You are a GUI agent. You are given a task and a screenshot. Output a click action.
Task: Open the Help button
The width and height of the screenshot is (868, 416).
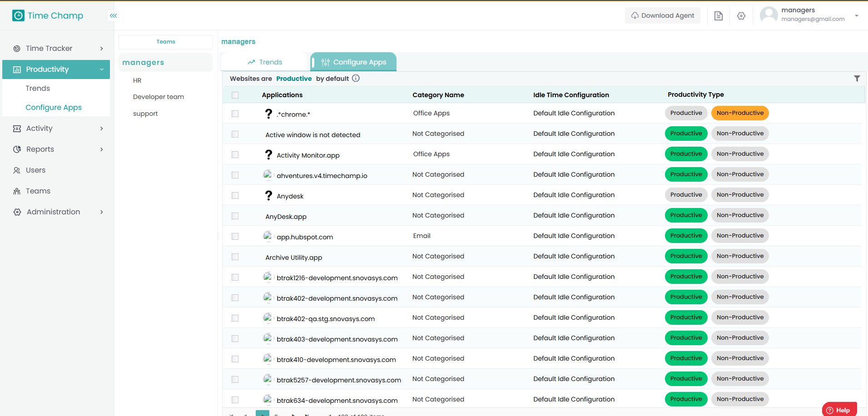coord(839,410)
